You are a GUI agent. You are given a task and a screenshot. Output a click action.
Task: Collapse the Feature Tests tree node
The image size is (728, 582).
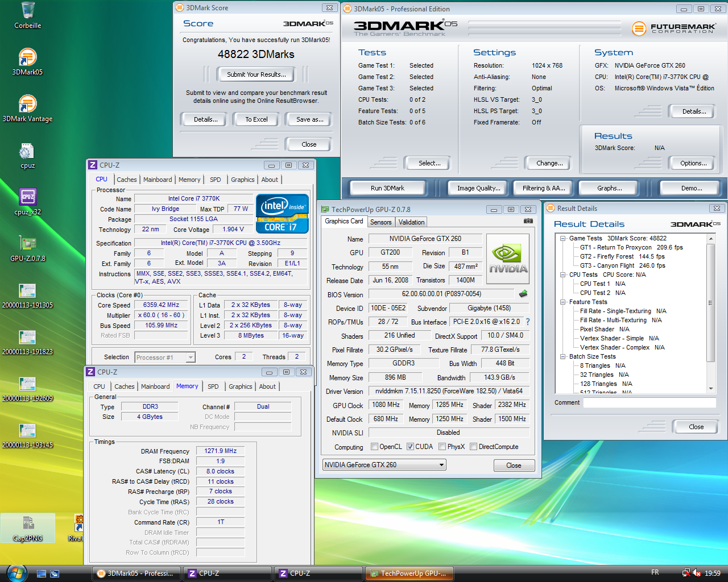tap(563, 302)
